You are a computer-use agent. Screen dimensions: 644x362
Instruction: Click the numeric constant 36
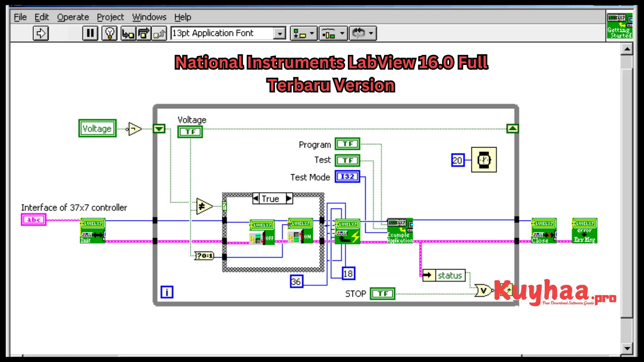(297, 282)
